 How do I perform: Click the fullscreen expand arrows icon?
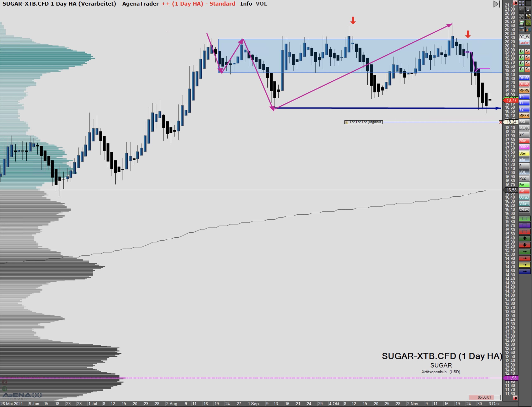[x=521, y=3]
